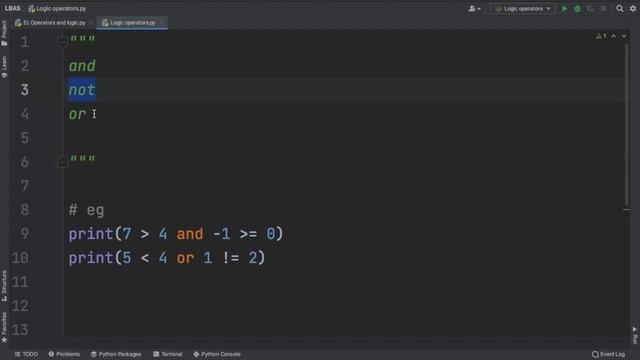Close the Operators and logic.py tab
The height and width of the screenshot is (360, 640).
click(91, 23)
